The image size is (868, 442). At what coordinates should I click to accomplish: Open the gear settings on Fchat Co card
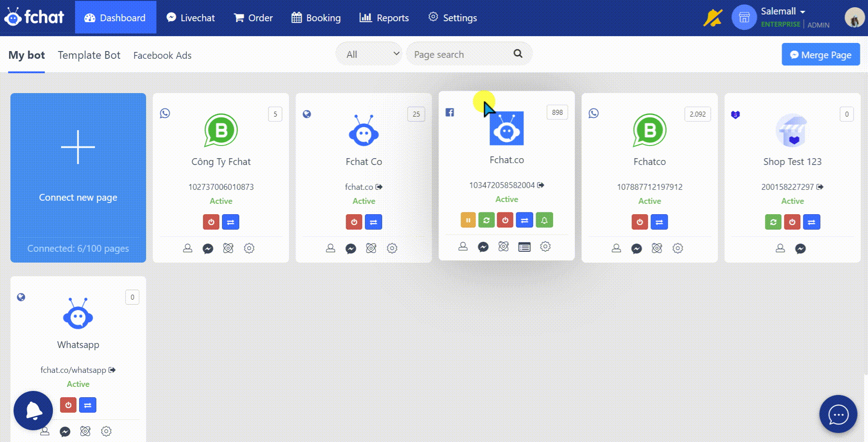click(x=392, y=248)
